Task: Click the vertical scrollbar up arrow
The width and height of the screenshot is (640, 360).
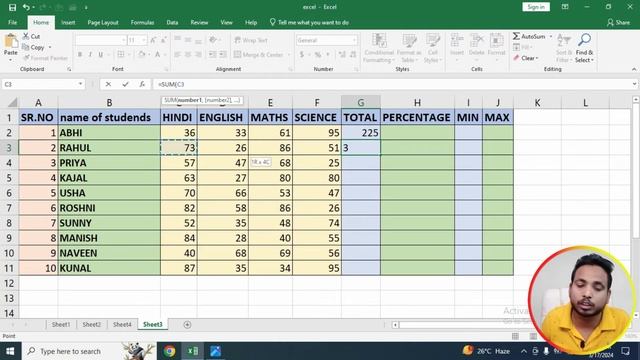Action: tap(636, 100)
